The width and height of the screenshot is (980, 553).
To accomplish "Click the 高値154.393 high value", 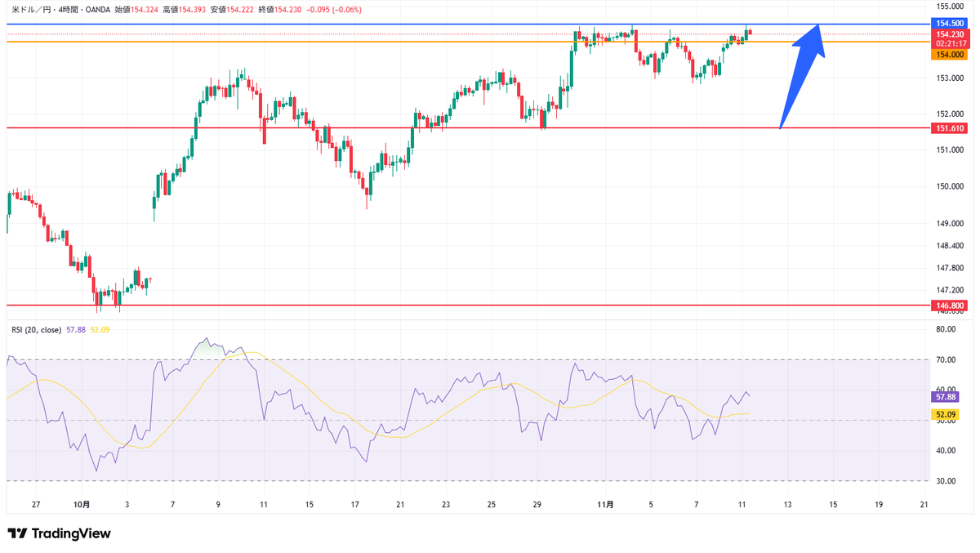I will click(x=185, y=8).
